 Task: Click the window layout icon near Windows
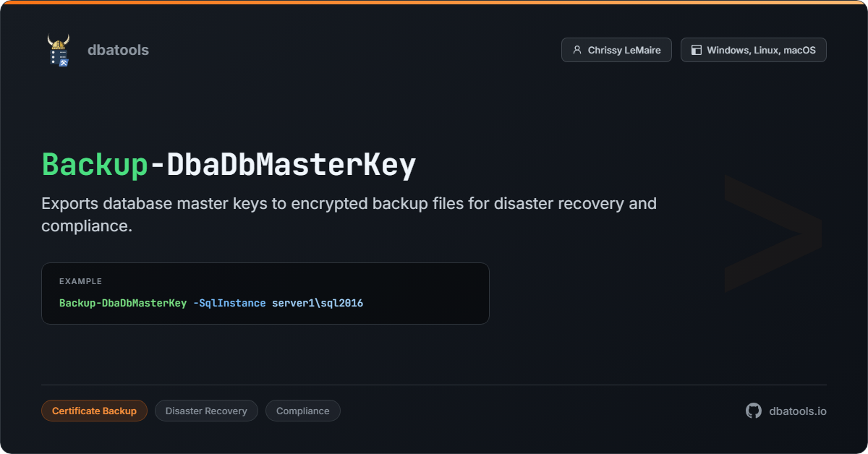click(697, 50)
